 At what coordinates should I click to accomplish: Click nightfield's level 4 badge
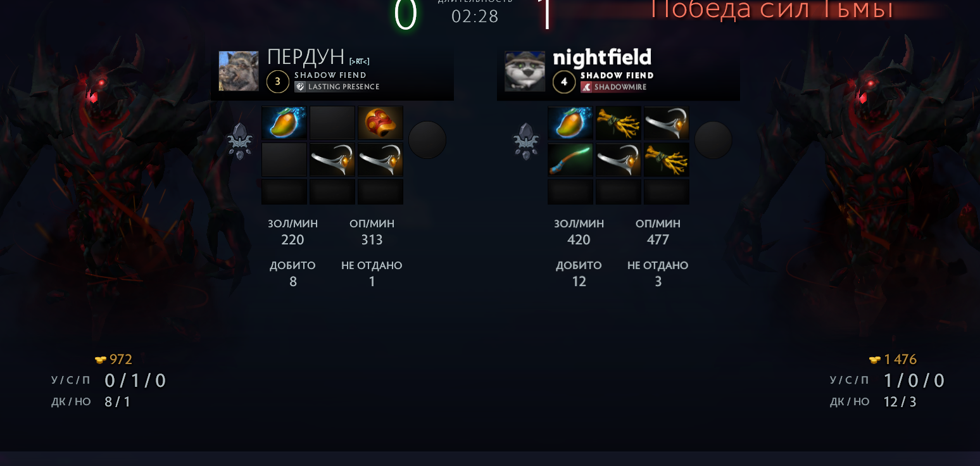(564, 82)
